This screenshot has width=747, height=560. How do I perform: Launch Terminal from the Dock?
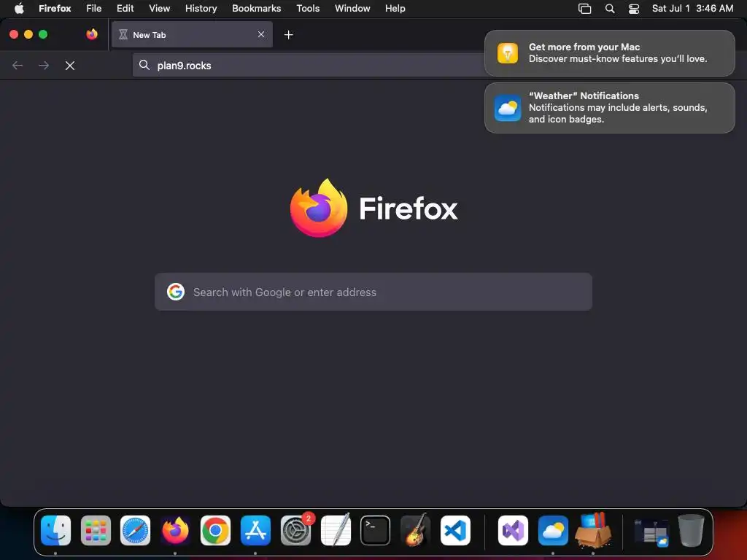coord(376,530)
